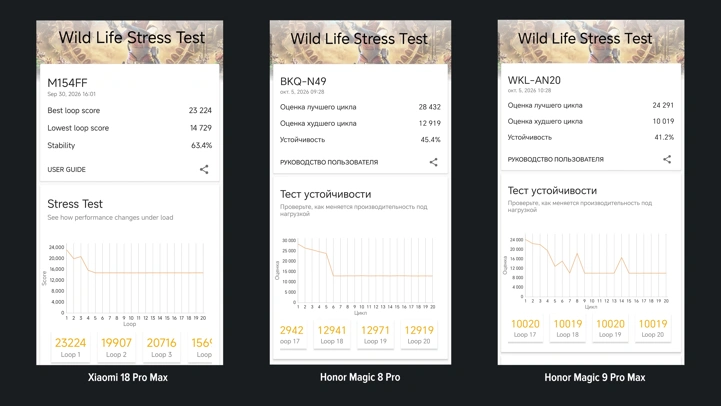The width and height of the screenshot is (721, 406).
Task: Select the Loop 18 score 12941 tile
Action: [x=332, y=335]
